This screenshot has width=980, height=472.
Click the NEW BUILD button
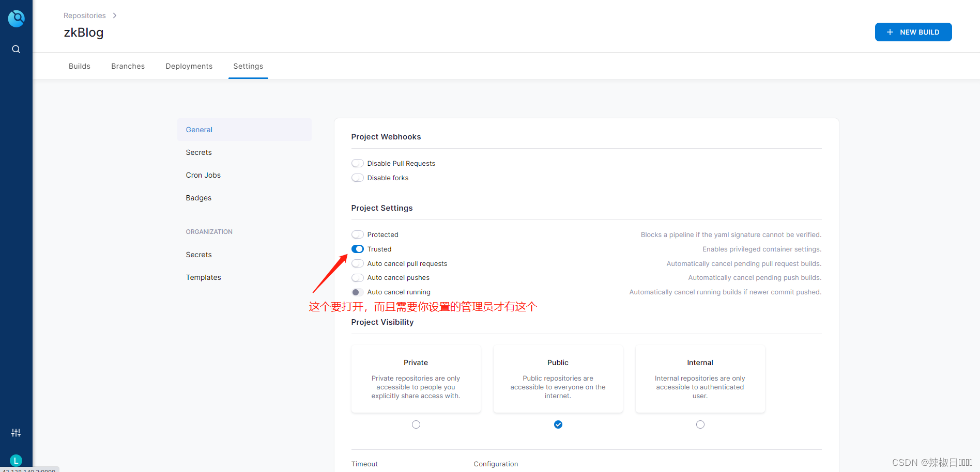click(913, 32)
